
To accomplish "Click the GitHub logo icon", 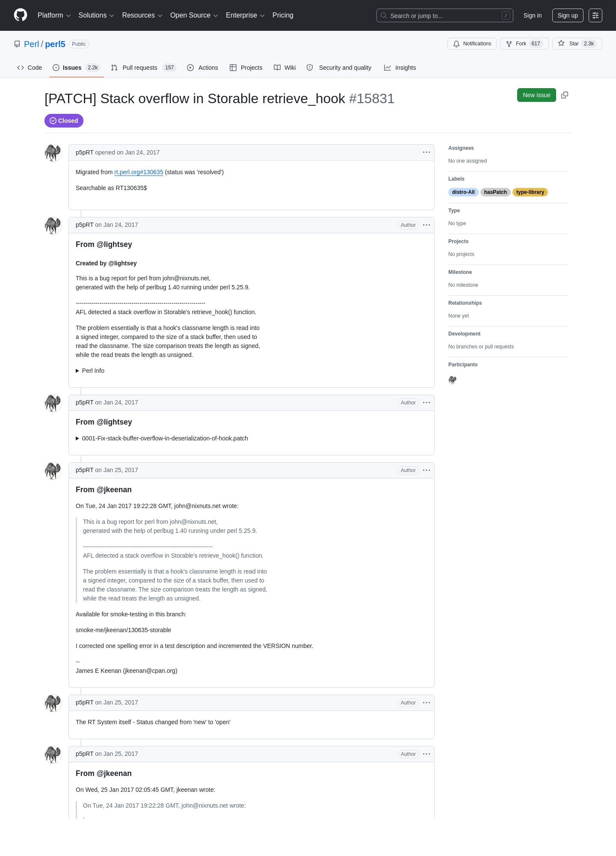I will coord(21,15).
